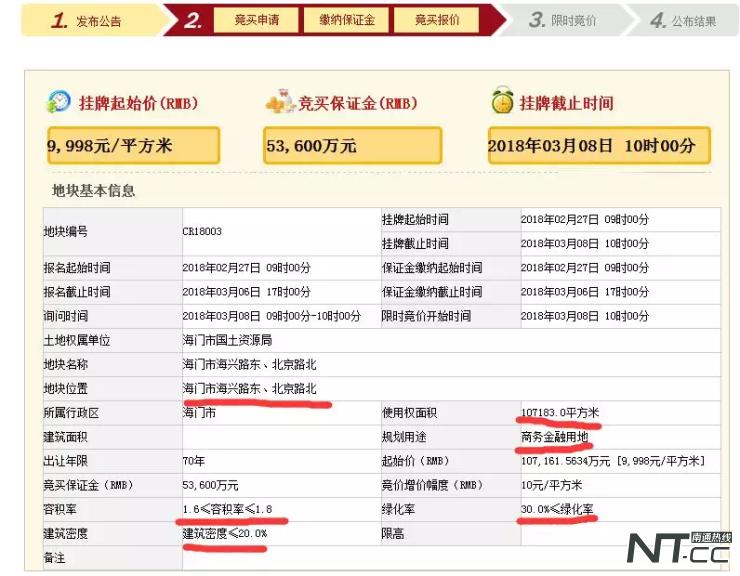Click the 地块编号 label cell
Image resolution: width=740 pixels, height=576 pixels.
[x=113, y=231]
